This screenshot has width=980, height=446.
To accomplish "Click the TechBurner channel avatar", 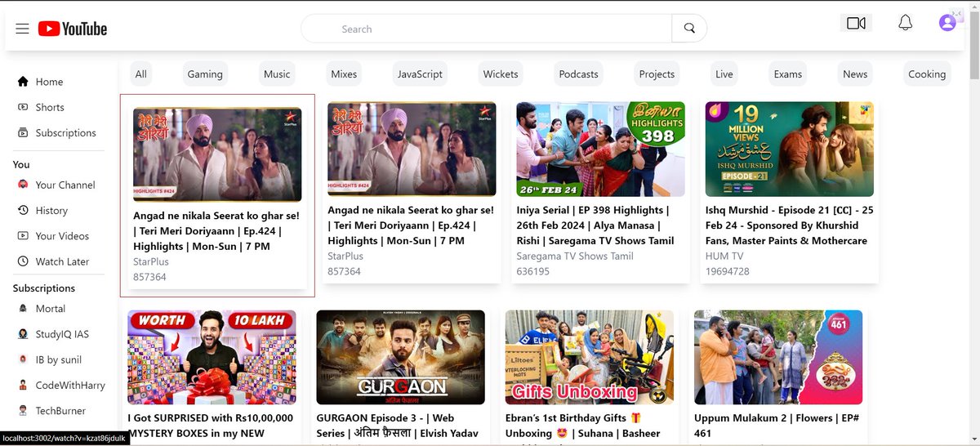I will 23,411.
